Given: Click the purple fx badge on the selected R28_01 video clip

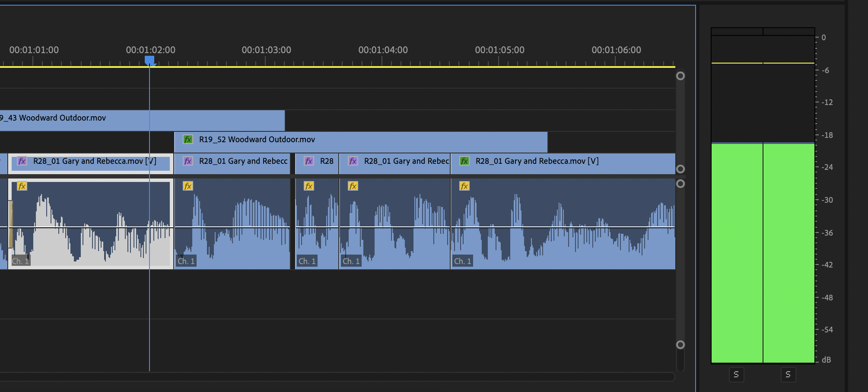Looking at the screenshot, I should click(22, 161).
